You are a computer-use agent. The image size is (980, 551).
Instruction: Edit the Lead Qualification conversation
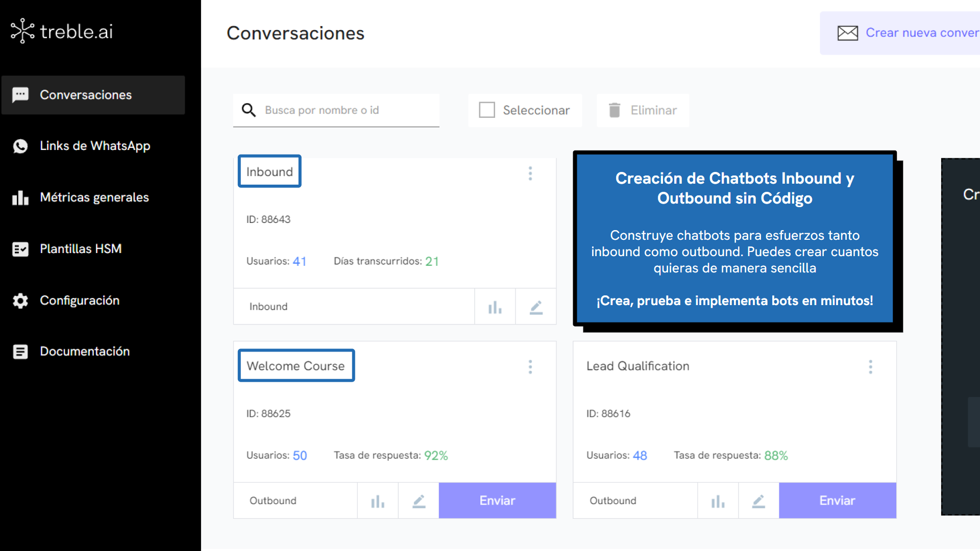pos(758,501)
